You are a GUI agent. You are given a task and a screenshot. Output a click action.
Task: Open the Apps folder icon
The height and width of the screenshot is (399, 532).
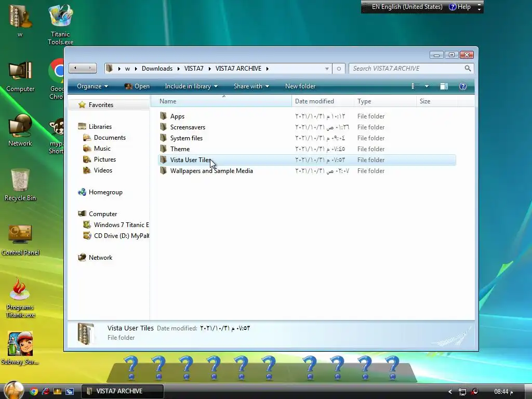[x=163, y=116]
